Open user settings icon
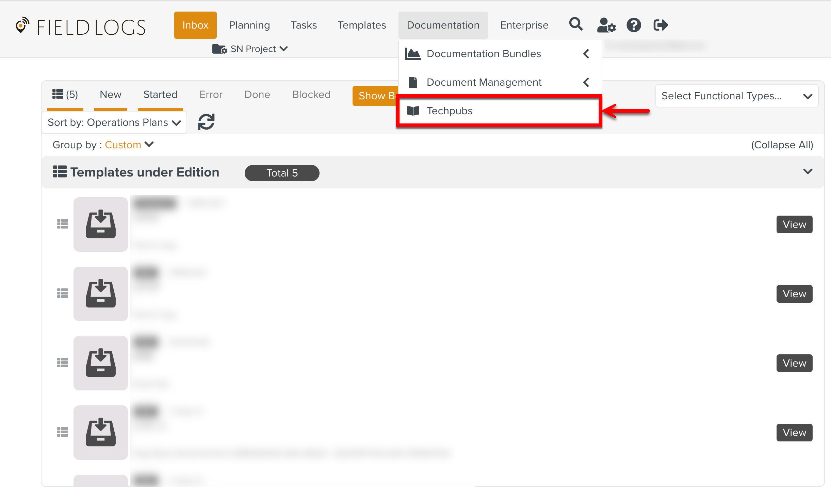 coord(606,25)
